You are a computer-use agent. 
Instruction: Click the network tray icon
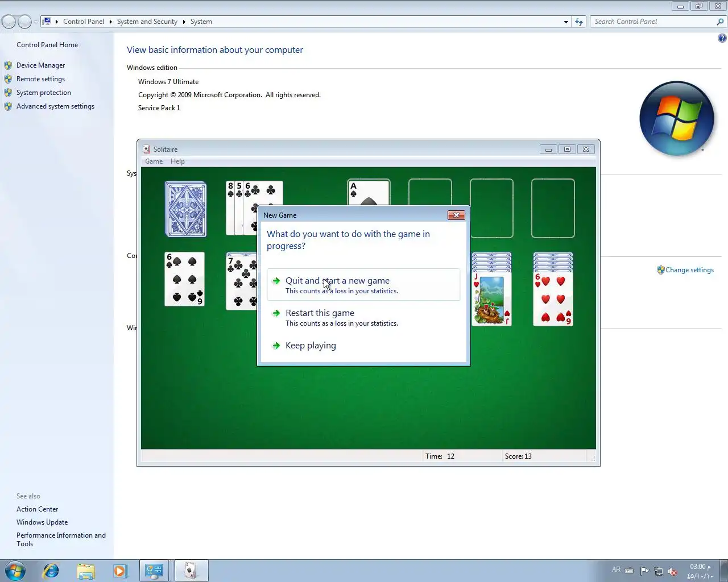[x=659, y=571]
